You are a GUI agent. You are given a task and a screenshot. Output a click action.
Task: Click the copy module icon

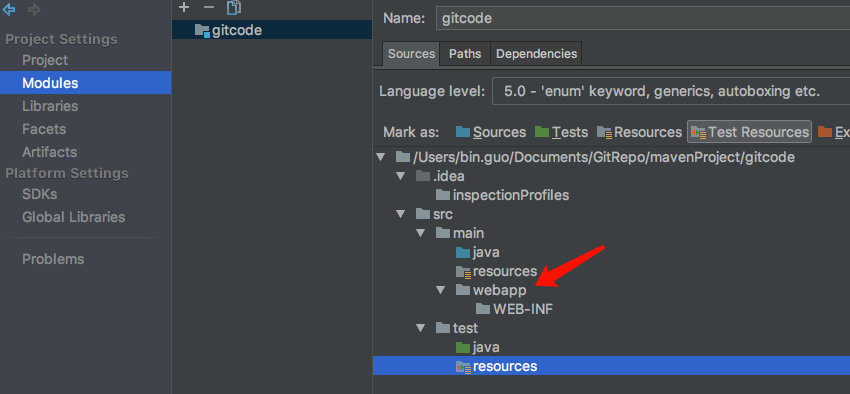(x=234, y=8)
